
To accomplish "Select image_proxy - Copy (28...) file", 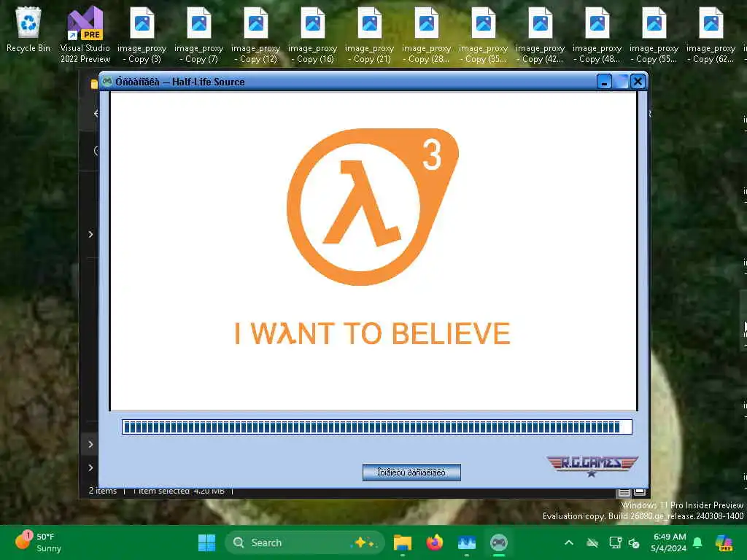I will [426, 35].
